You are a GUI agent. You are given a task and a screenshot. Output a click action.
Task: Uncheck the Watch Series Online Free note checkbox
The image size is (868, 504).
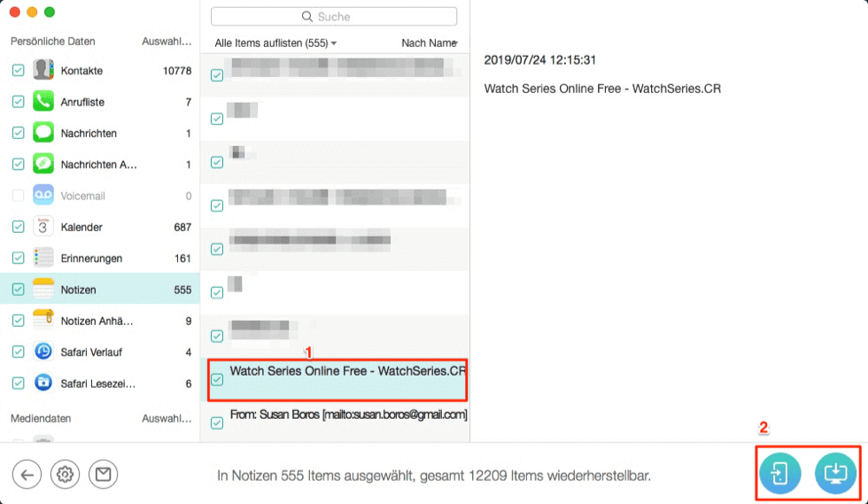pos(217,379)
